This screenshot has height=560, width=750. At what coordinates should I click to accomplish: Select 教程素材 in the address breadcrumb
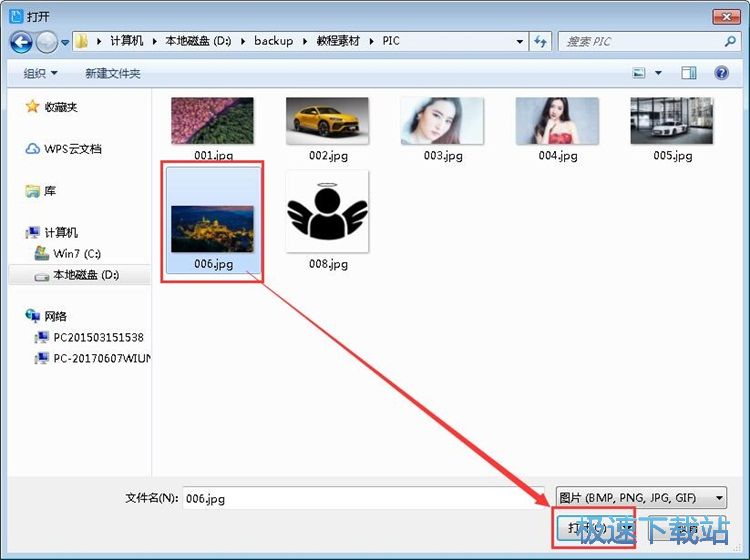tap(338, 41)
